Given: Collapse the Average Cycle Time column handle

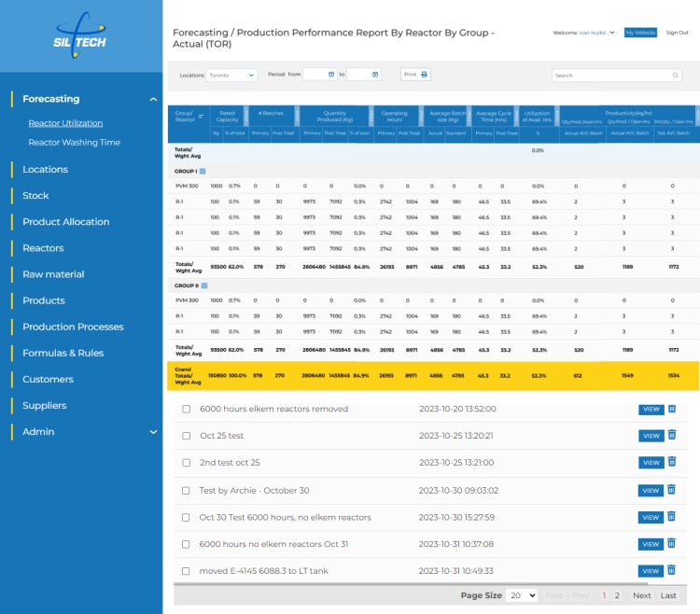Looking at the screenshot, I should click(x=516, y=117).
